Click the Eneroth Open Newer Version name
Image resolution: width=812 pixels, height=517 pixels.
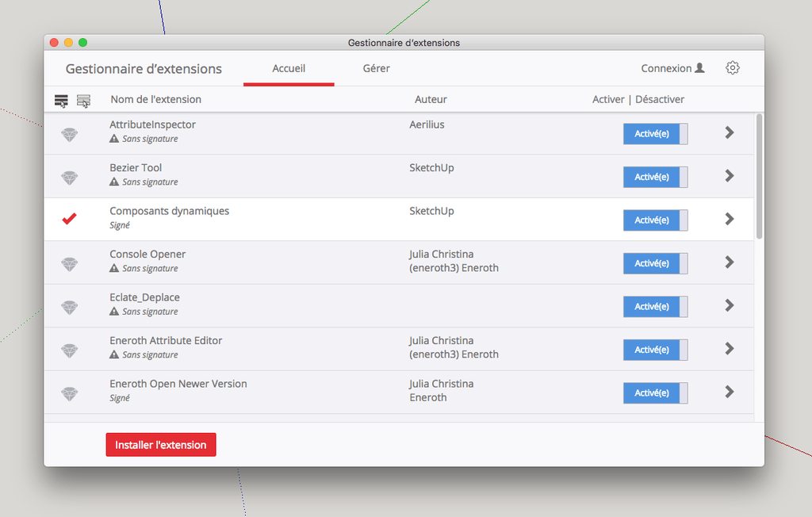tap(178, 384)
